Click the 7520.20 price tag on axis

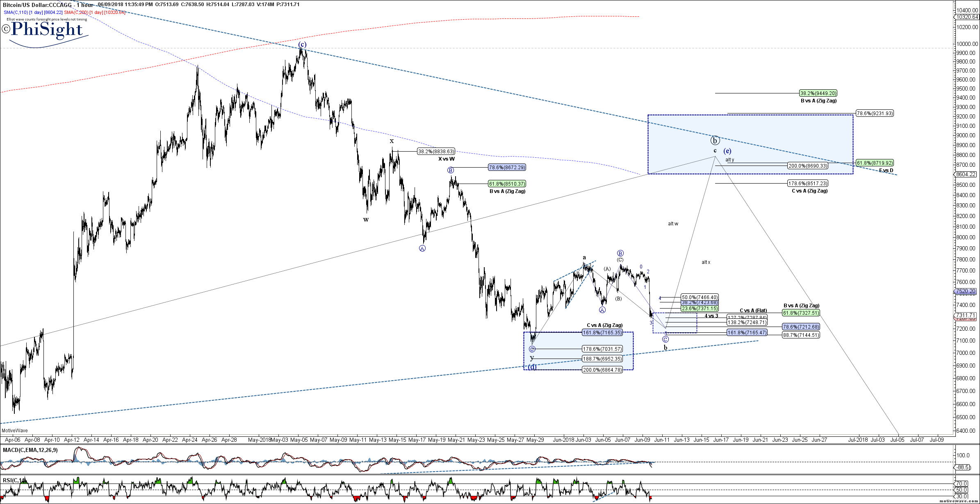[966, 291]
